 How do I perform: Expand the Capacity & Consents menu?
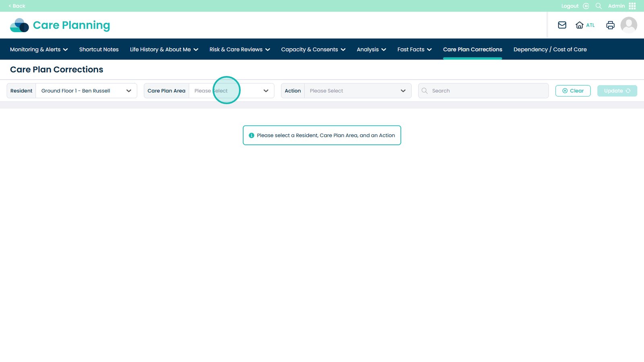pos(313,49)
